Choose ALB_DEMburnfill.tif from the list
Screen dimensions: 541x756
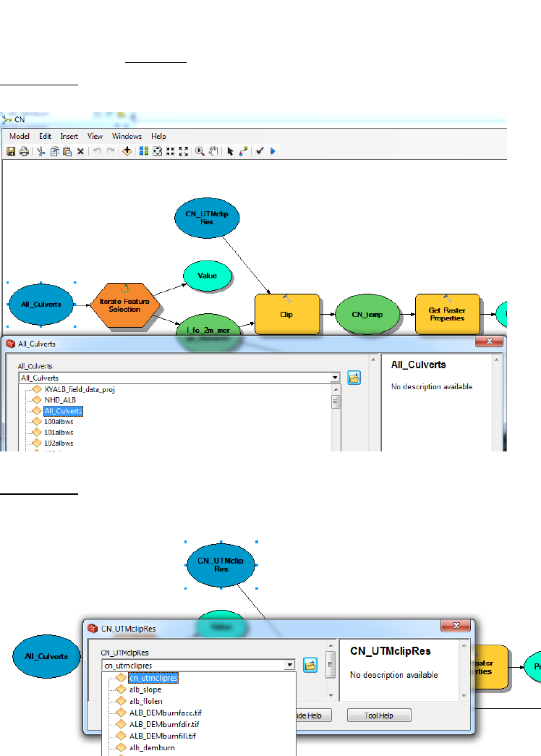click(163, 736)
